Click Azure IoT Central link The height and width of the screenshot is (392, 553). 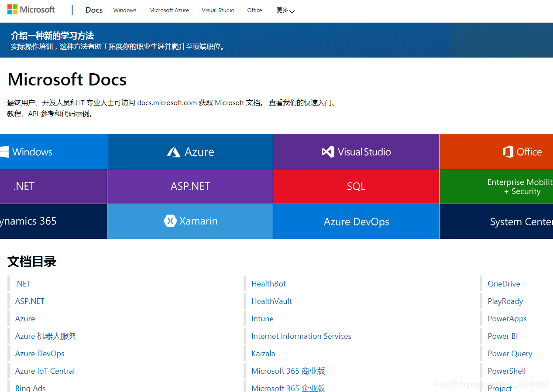pos(45,371)
